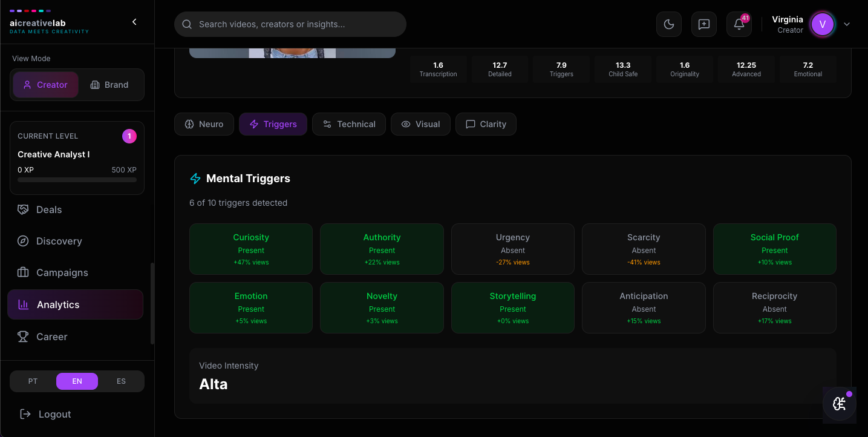
Task: Set language to EN
Action: [77, 381]
